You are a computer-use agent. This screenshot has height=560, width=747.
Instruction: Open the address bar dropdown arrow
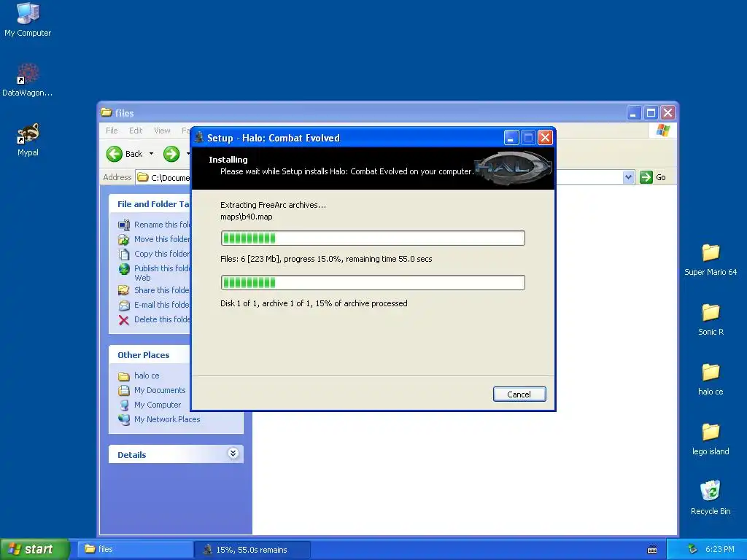(628, 177)
